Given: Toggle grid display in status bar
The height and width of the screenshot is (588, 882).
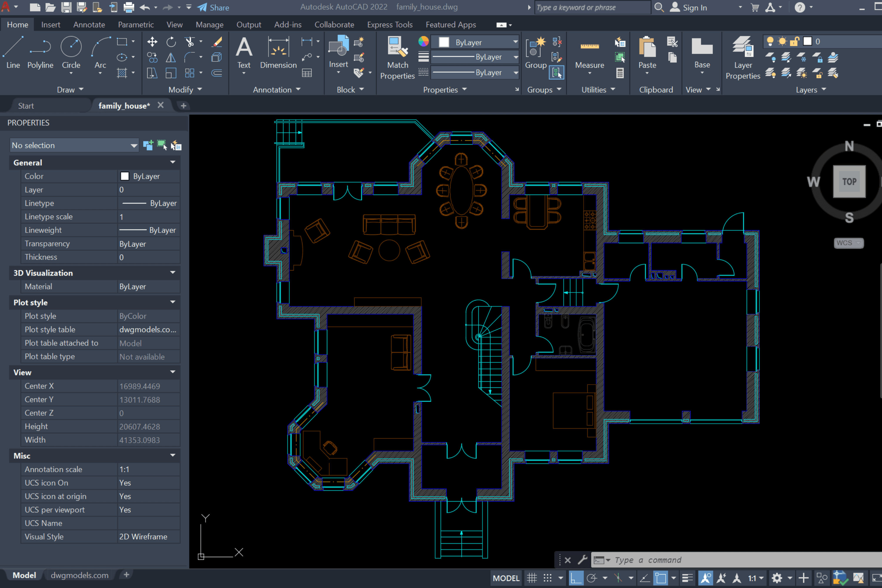Looking at the screenshot, I should [x=532, y=578].
